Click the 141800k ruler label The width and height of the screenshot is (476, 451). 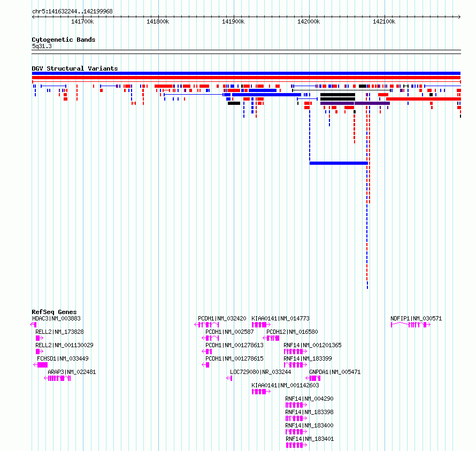tap(158, 21)
